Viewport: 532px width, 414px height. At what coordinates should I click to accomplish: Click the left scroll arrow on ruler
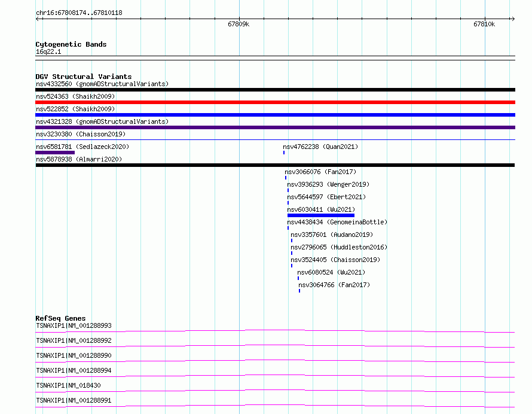click(37, 19)
